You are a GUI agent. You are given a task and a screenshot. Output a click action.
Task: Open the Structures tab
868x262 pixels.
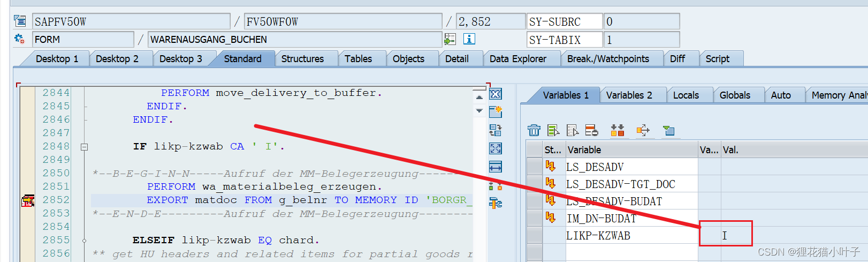click(302, 59)
